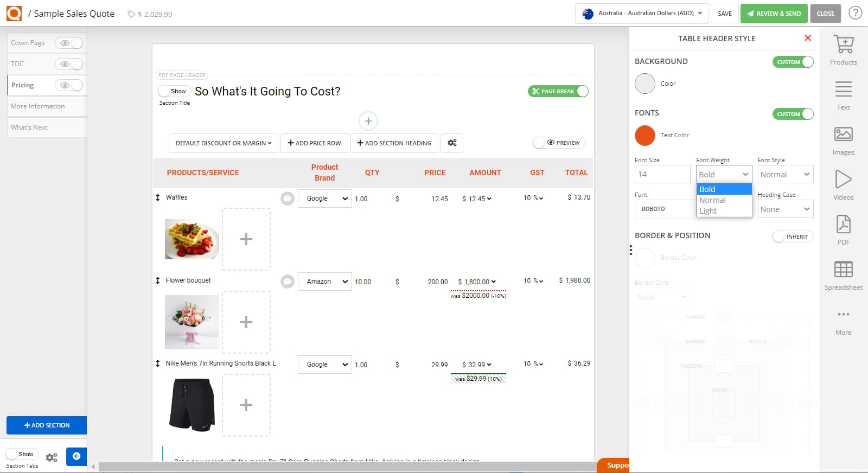Open the Videos panel icon
This screenshot has width=868, height=473.
tap(843, 179)
